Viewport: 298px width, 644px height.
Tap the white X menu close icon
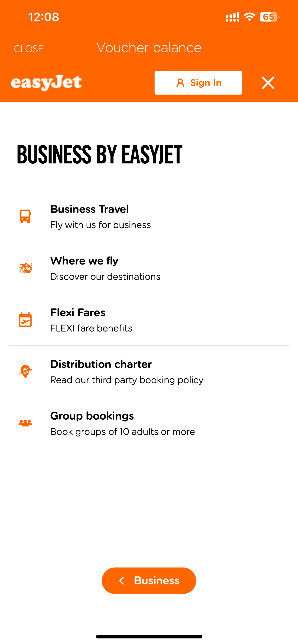(268, 83)
